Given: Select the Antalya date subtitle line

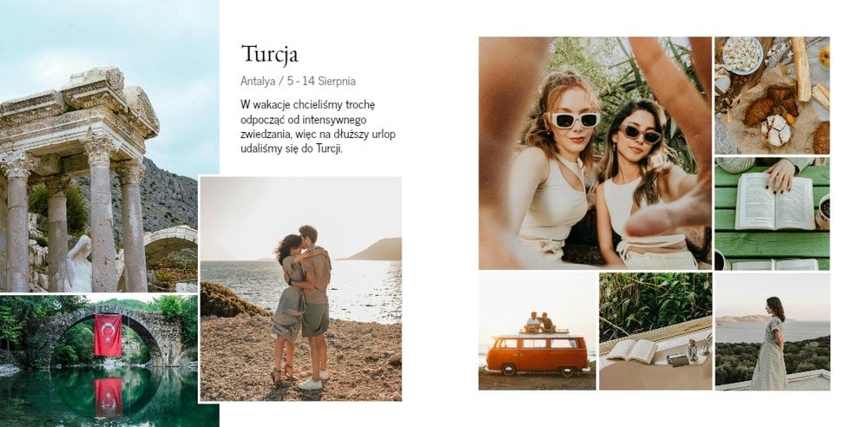Looking at the screenshot, I should pos(298,82).
